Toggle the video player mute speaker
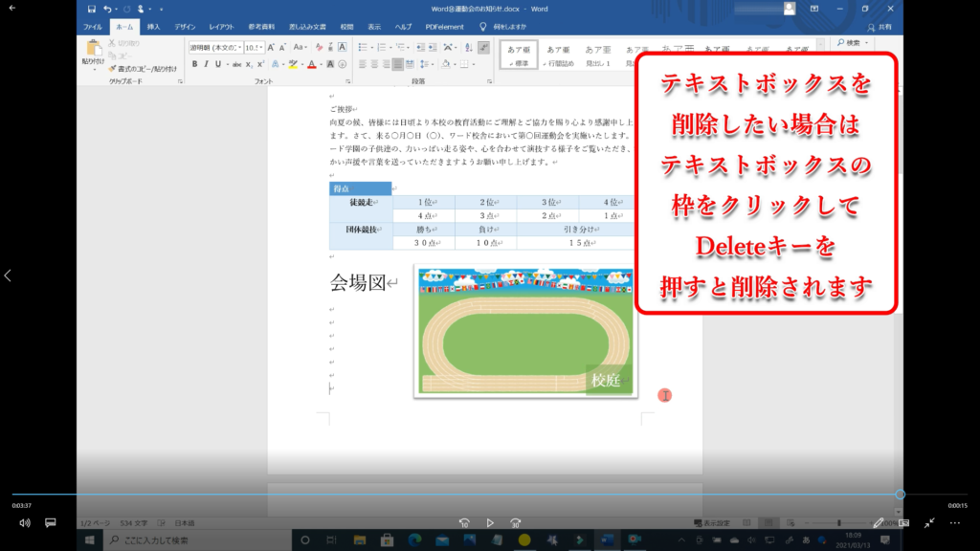 25,523
